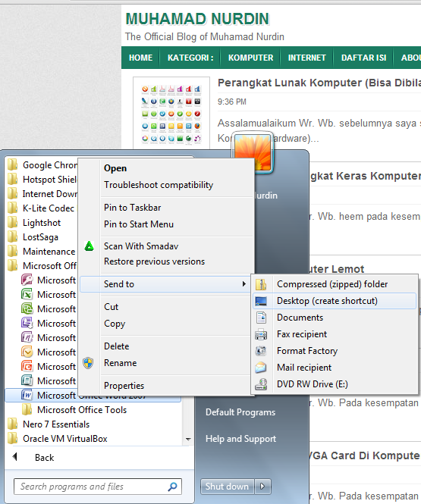Image resolution: width=421 pixels, height=504 pixels.
Task: Click the Microsoft PowerPoint icon in program list
Action: click(27, 366)
